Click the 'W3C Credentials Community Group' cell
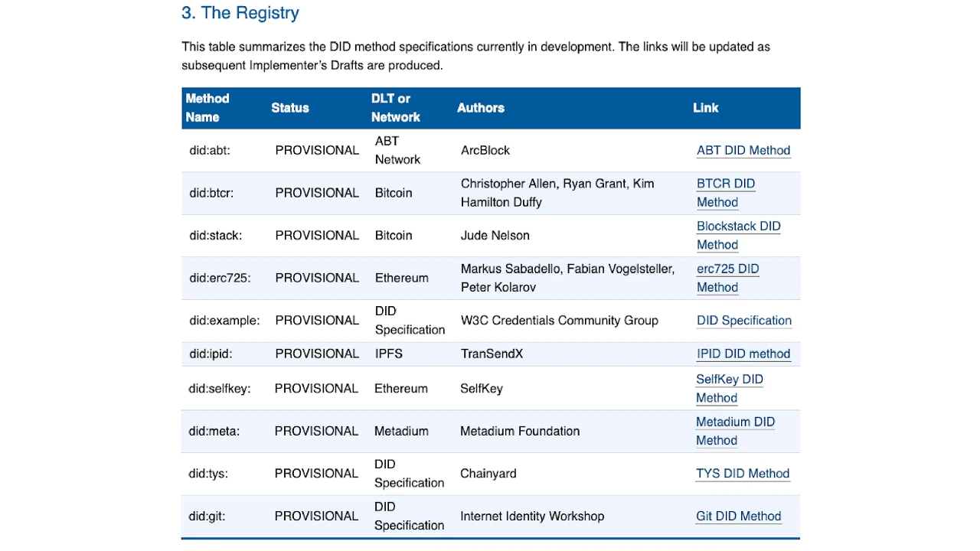 pyautogui.click(x=560, y=321)
